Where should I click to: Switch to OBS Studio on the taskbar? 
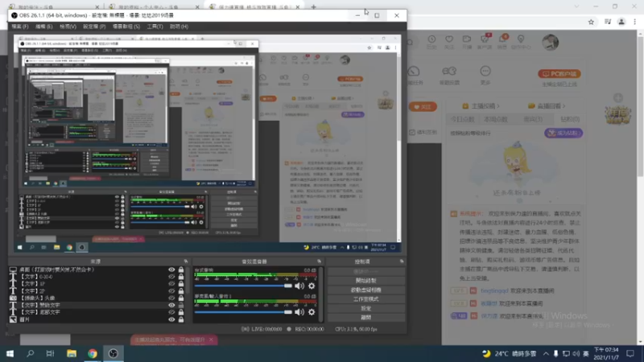[x=113, y=353]
